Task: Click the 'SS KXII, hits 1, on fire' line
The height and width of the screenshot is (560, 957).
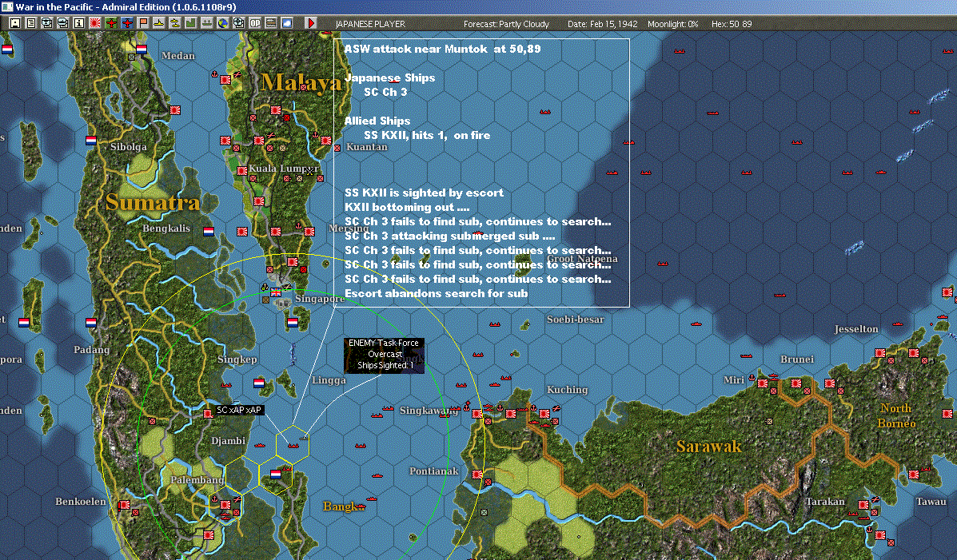Action: tap(427, 136)
